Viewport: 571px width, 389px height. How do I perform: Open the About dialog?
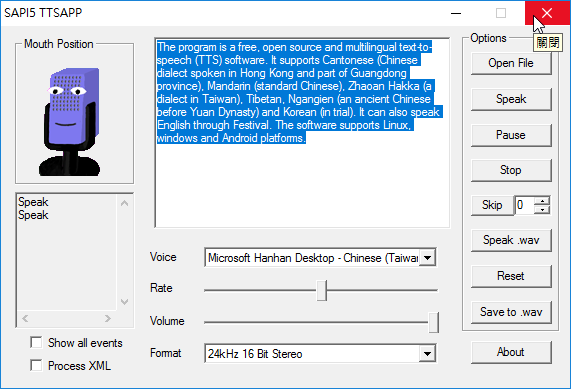pyautogui.click(x=511, y=352)
